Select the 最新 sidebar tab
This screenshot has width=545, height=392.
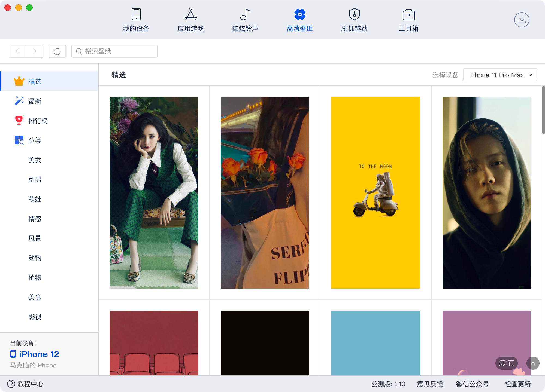(35, 101)
